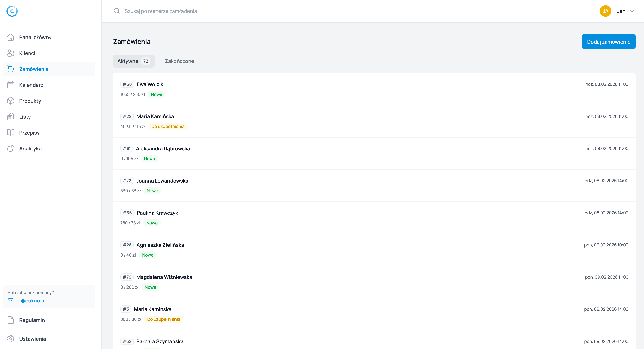Click the Przepisy book icon
This screenshot has width=644, height=349.
[x=10, y=133]
